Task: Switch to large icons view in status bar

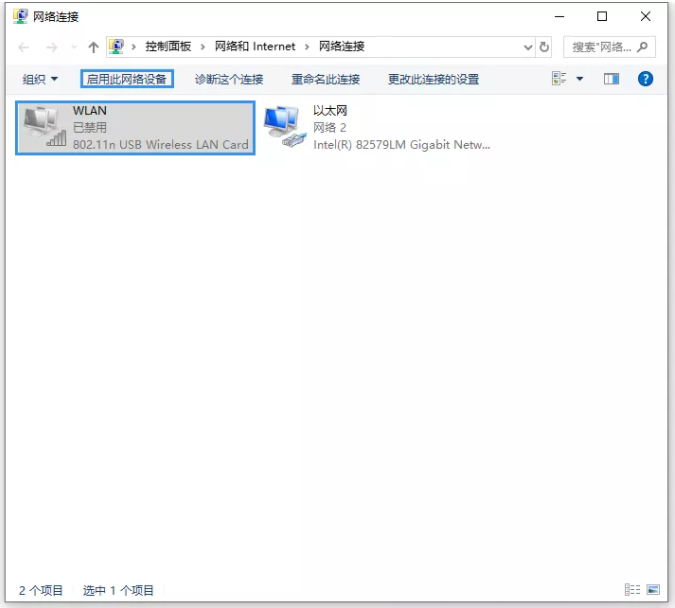Action: pyautogui.click(x=653, y=589)
